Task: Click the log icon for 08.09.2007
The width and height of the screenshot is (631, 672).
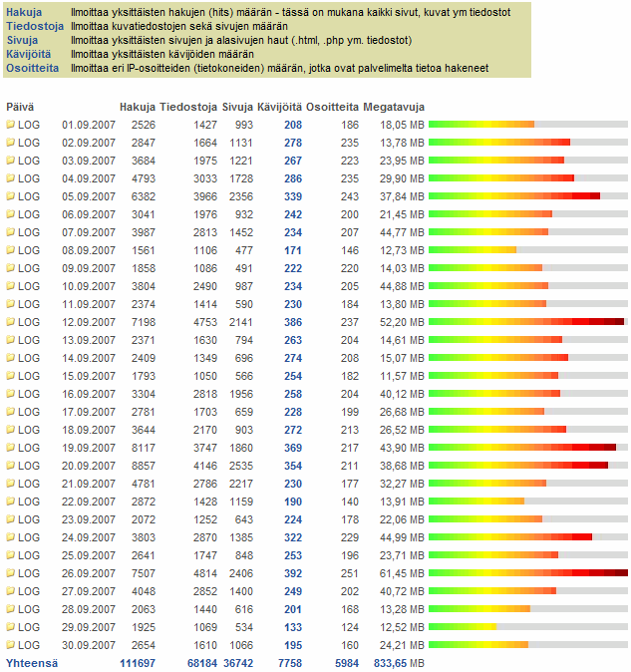Action: pyautogui.click(x=11, y=250)
